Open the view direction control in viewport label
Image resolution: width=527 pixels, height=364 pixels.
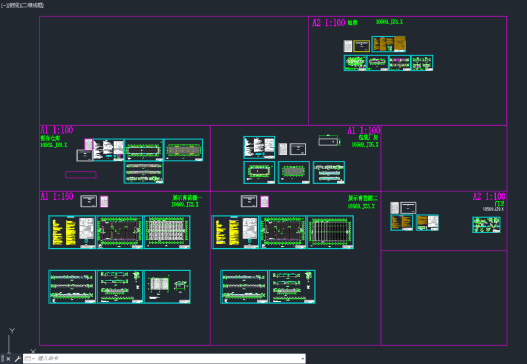pos(14,5)
